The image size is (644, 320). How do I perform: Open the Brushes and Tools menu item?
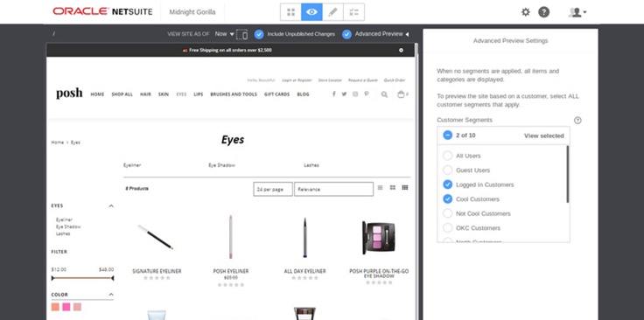click(x=234, y=94)
